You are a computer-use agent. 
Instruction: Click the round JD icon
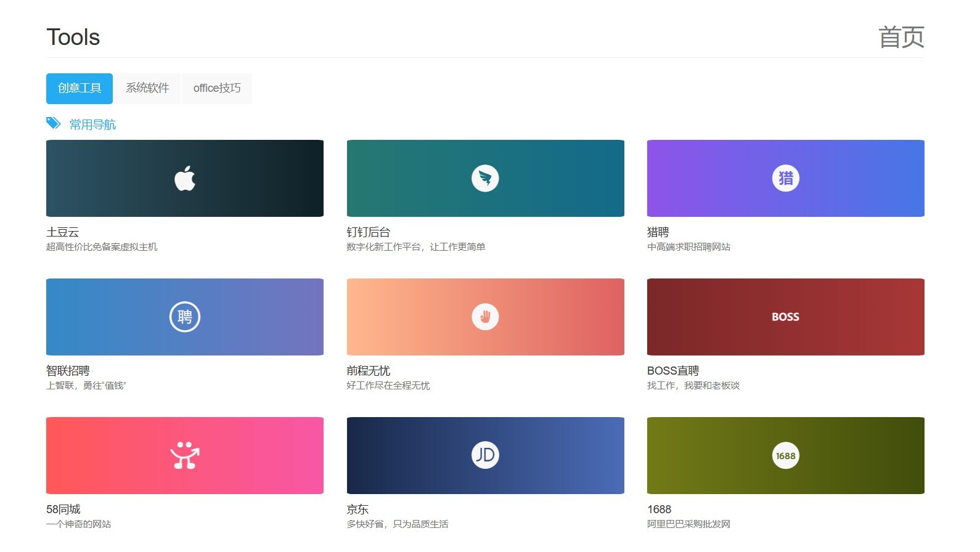[x=485, y=455]
